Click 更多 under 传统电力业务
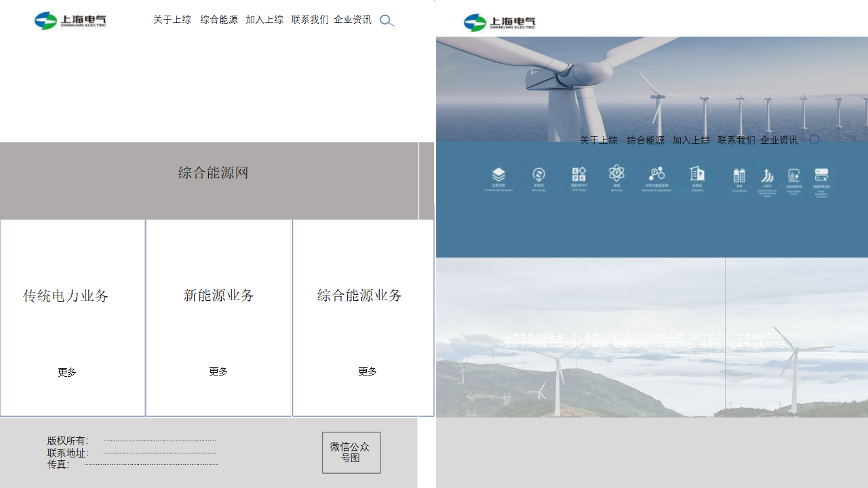Screen dimensions: 868x488 [x=67, y=372]
